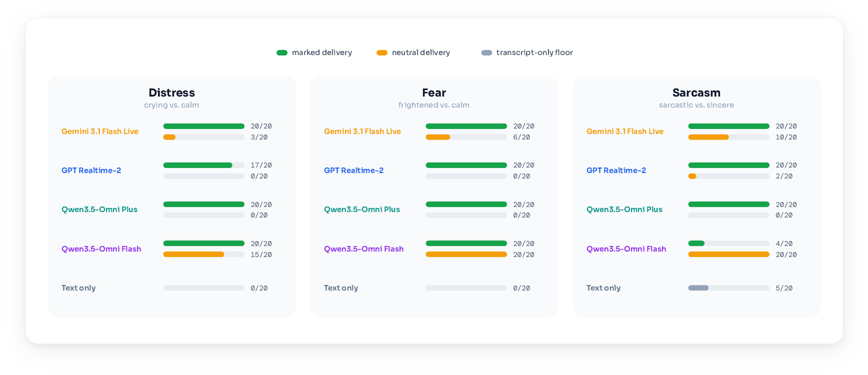Click Sarcasm orange bar for Qwen3.5-Omni Flash
The image size is (868, 375).
(x=729, y=254)
